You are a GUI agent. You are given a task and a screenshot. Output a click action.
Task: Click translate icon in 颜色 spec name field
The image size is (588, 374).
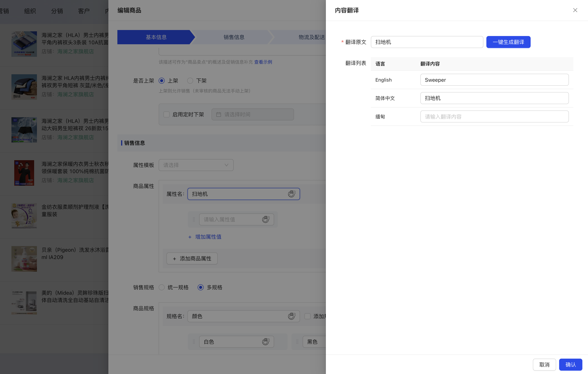point(291,316)
